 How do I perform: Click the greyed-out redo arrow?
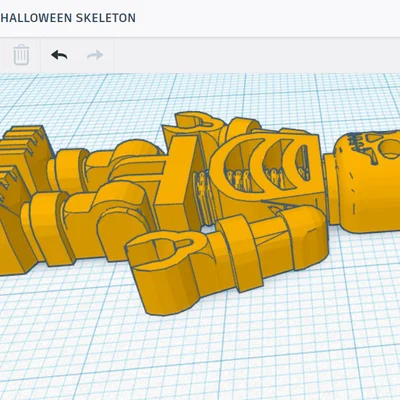click(95, 55)
